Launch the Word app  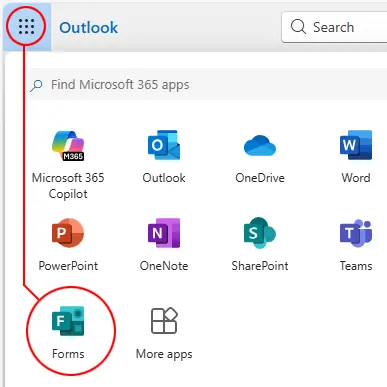click(356, 157)
